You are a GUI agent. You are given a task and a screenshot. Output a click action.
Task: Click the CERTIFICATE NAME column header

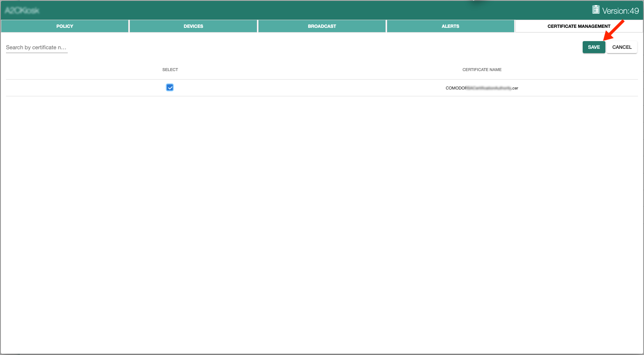482,69
